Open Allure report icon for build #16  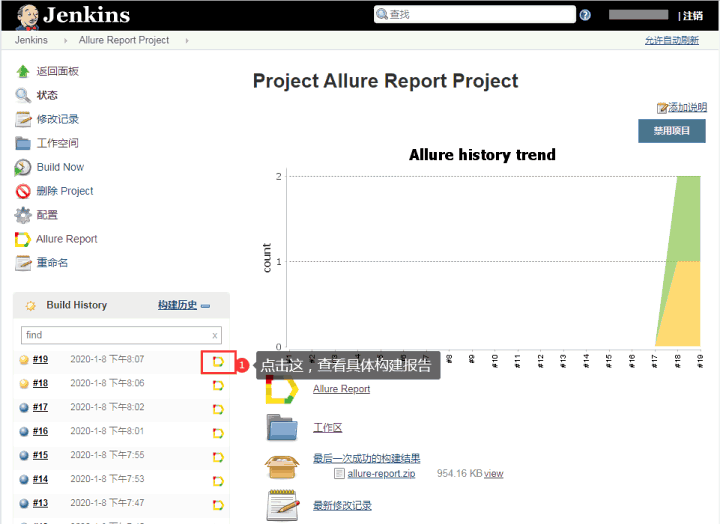click(219, 433)
